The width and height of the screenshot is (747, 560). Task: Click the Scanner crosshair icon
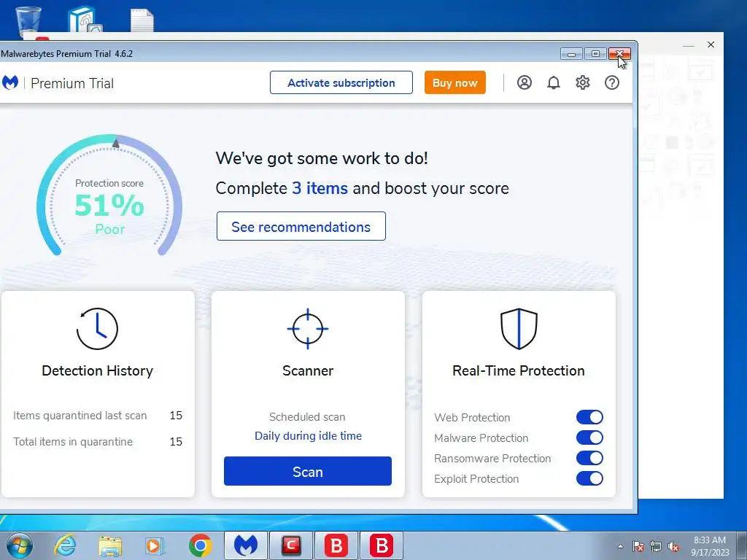pos(308,329)
